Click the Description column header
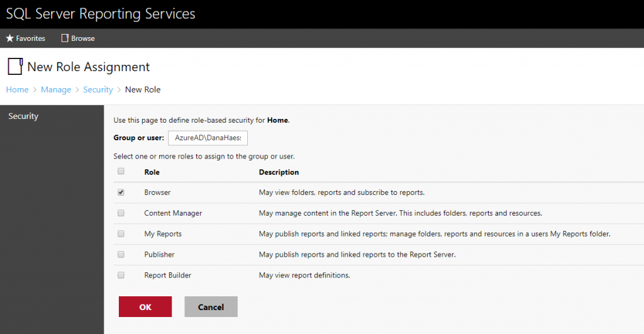The image size is (644, 334). pyautogui.click(x=279, y=172)
